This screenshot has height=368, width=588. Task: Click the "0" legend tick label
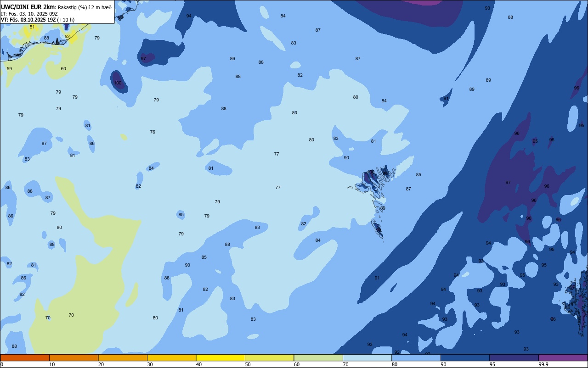click(x=2, y=364)
